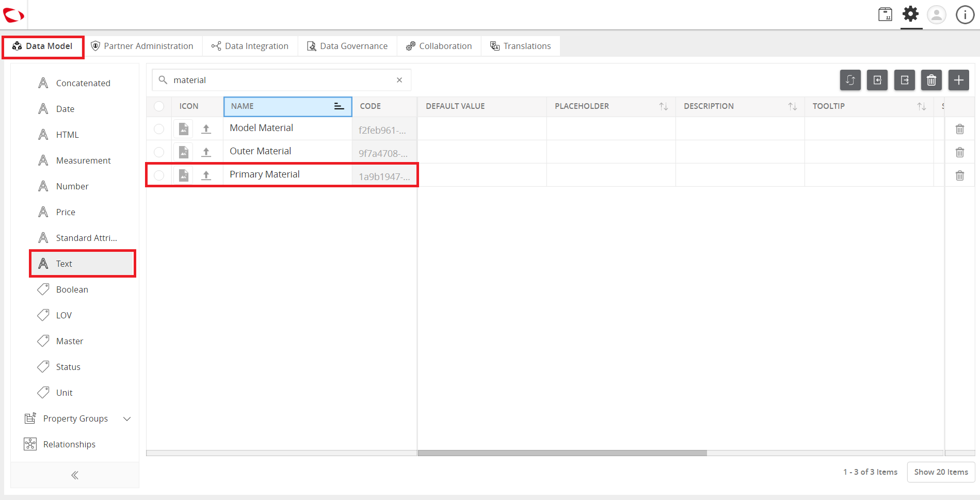This screenshot has width=980, height=500.
Task: Delete the Primary Material row
Action: pyautogui.click(x=960, y=175)
